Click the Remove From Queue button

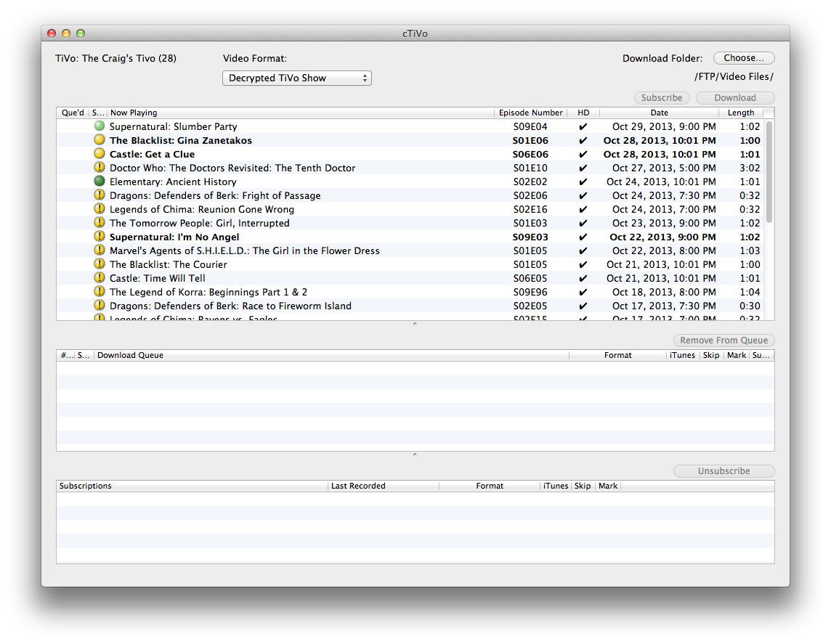(724, 341)
